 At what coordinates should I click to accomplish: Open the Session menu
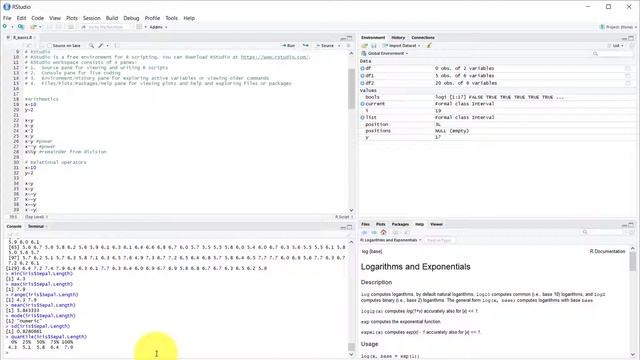point(91,18)
